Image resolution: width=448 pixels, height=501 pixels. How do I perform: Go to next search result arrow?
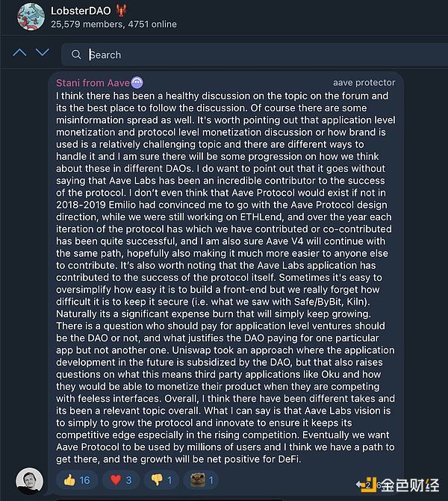pyautogui.click(x=43, y=53)
